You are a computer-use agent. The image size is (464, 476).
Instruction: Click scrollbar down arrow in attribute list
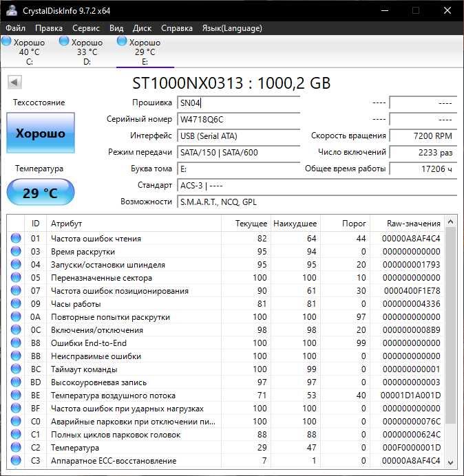451,462
